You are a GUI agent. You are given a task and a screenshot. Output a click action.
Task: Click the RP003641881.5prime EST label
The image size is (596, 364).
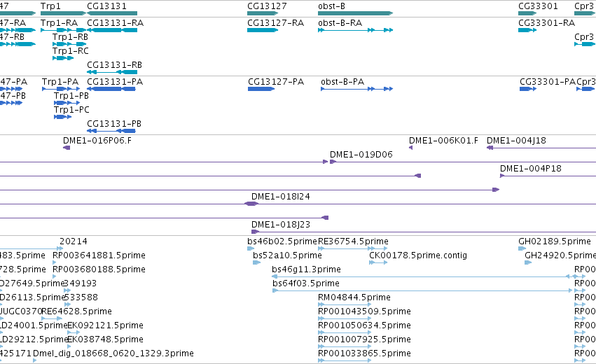(x=99, y=255)
